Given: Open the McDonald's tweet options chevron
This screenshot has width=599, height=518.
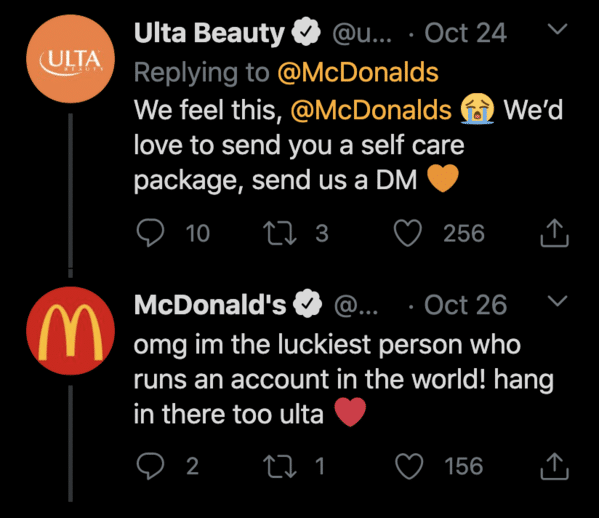Looking at the screenshot, I should point(557,301).
